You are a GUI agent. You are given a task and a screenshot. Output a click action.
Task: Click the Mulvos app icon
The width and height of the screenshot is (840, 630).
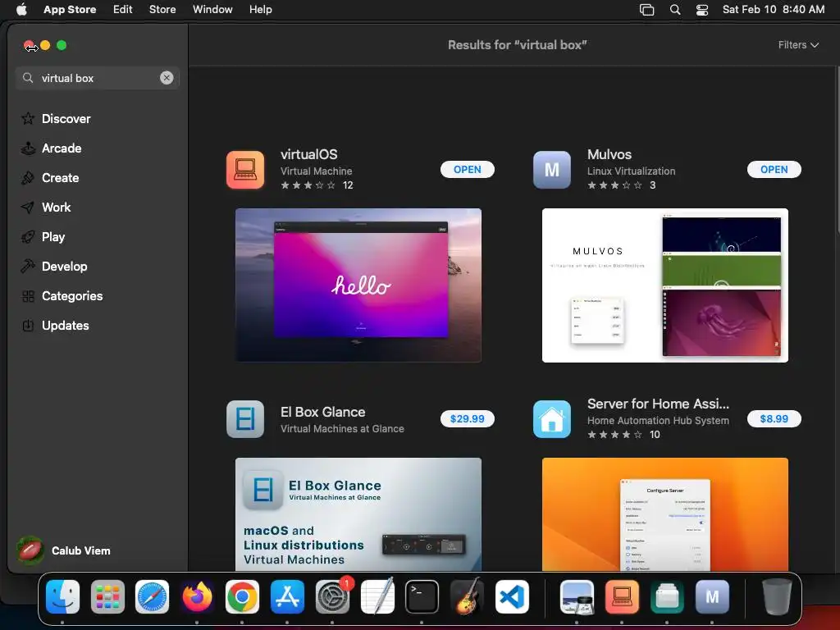(x=552, y=170)
